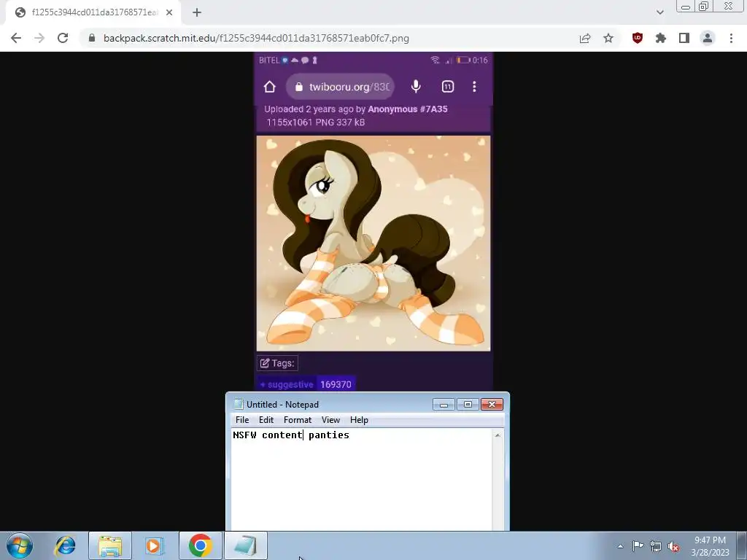Click the muted volume tray icon
Image resolution: width=747 pixels, height=560 pixels.
pyautogui.click(x=673, y=546)
